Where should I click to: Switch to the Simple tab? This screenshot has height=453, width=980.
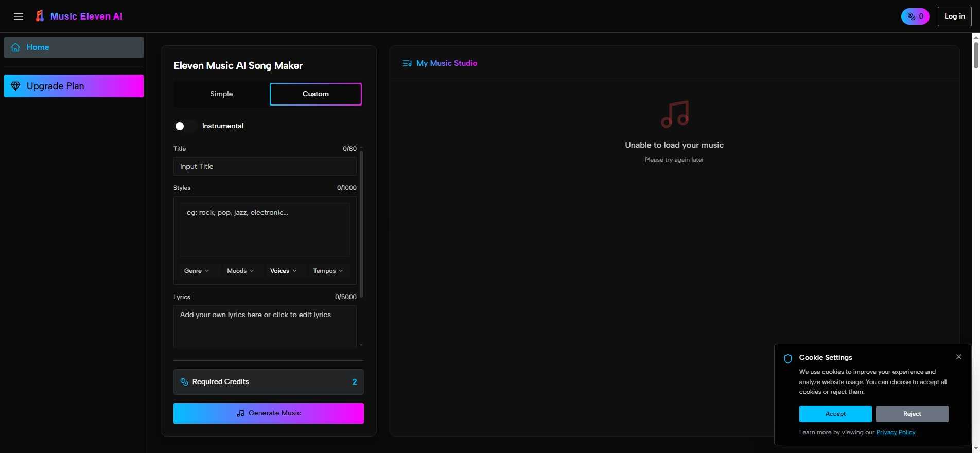pos(221,94)
